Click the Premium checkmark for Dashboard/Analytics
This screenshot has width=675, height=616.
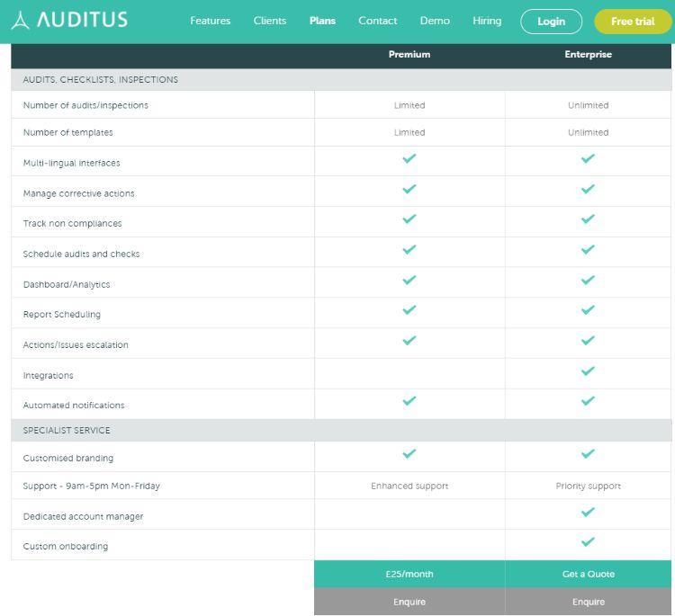[409, 280]
